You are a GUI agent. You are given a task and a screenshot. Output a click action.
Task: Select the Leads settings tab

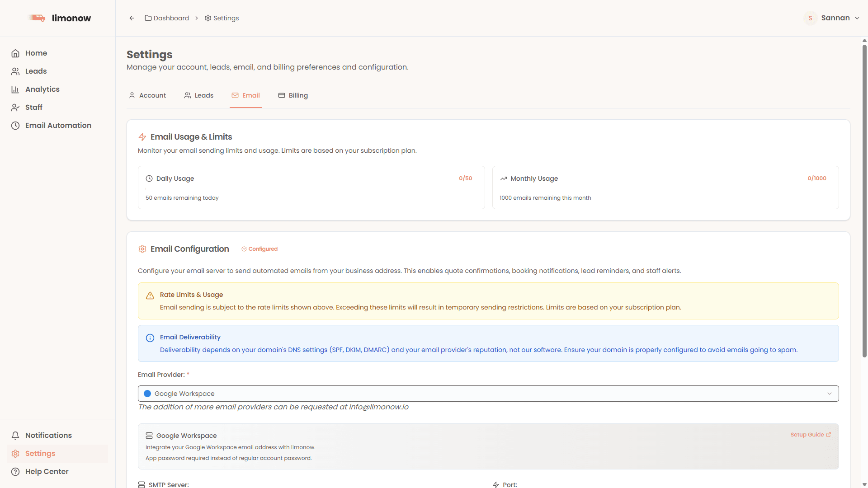point(198,95)
